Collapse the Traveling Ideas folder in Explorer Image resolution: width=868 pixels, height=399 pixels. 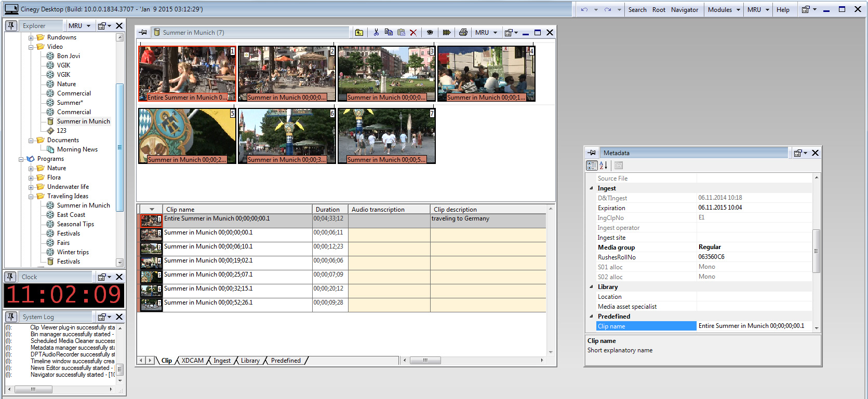coord(31,197)
